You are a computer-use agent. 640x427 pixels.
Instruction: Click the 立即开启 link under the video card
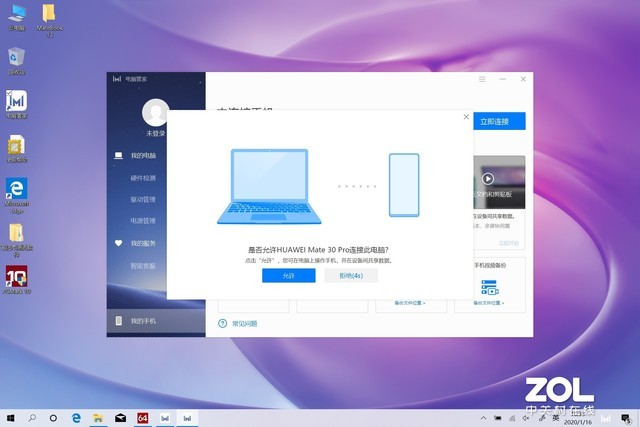(509, 243)
